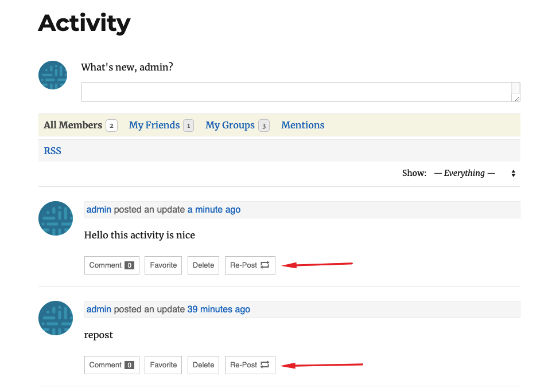Favorite the 'Hello this activity is nice' post

pos(164,265)
